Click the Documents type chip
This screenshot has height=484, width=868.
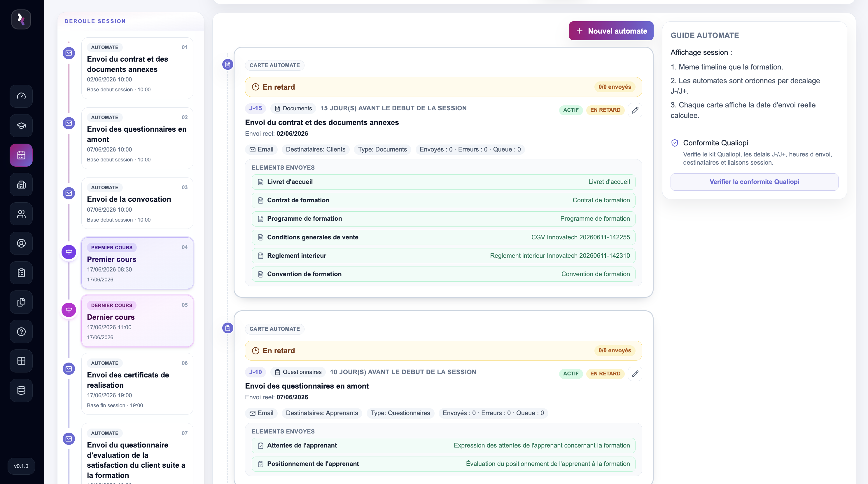pyautogui.click(x=293, y=108)
